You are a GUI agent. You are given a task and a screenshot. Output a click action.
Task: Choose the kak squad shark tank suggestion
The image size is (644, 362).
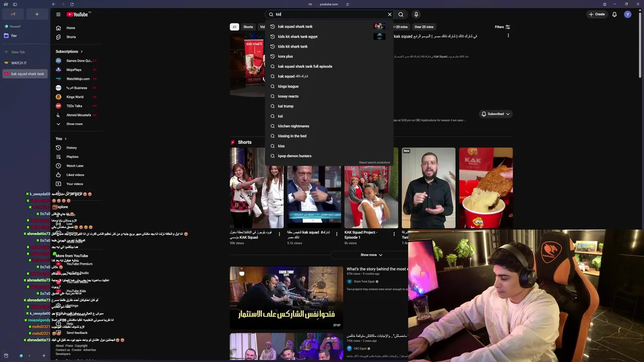click(x=329, y=27)
